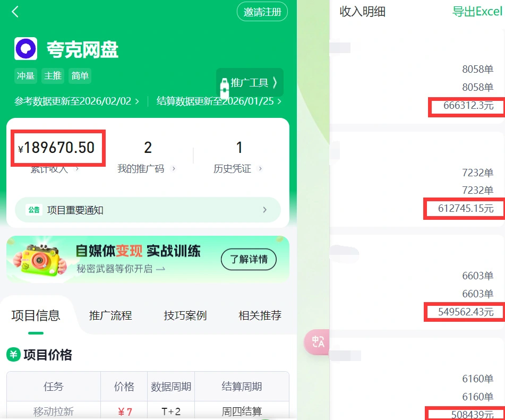
Task: Switch to the 推广流程 tab
Action: point(110,315)
